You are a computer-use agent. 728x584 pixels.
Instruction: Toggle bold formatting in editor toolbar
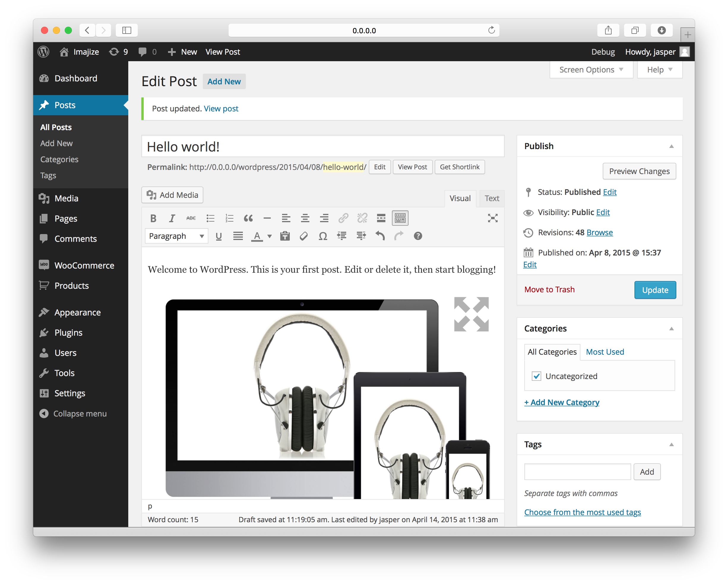[x=153, y=218]
